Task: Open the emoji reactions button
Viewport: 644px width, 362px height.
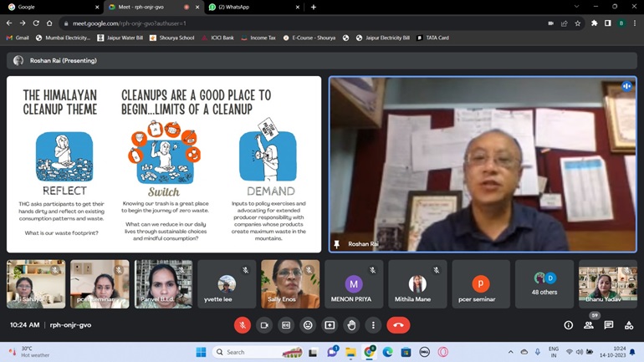Action: 308,325
